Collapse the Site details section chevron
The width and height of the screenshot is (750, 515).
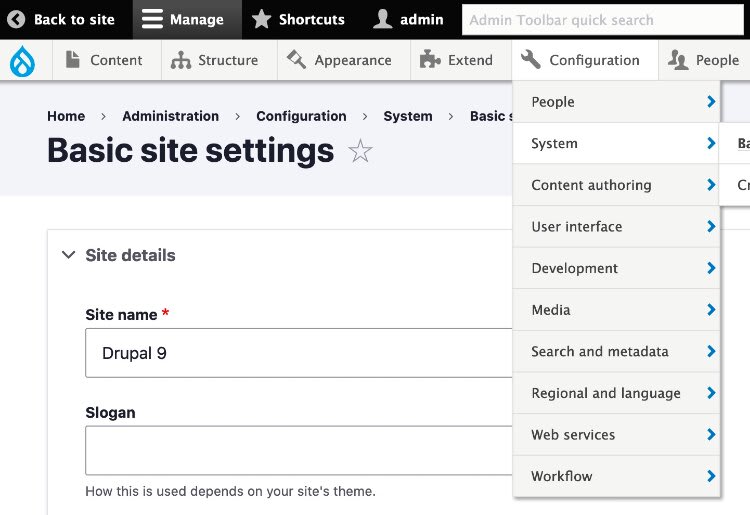[68, 255]
